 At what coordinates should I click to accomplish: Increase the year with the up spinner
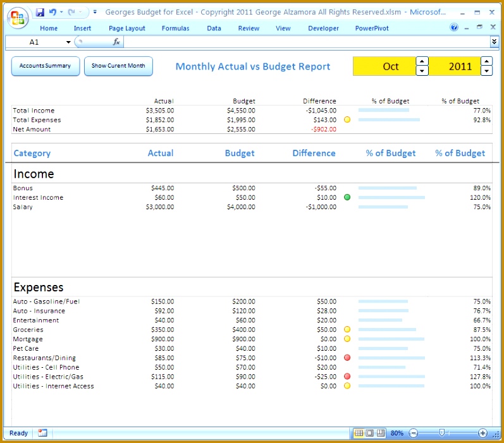[x=487, y=61]
